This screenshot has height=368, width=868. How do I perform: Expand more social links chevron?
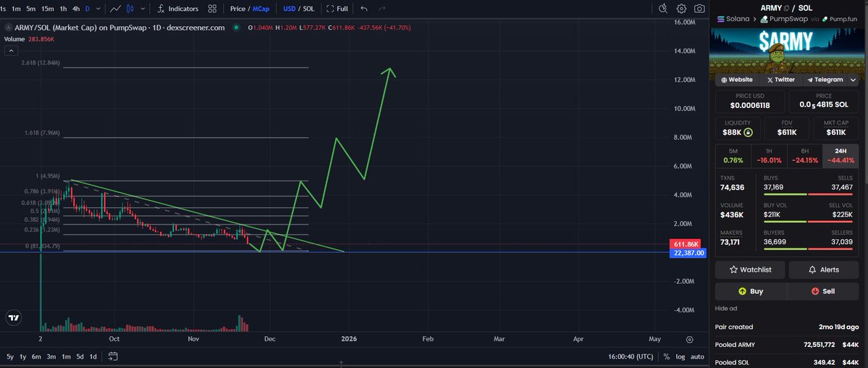pos(853,80)
